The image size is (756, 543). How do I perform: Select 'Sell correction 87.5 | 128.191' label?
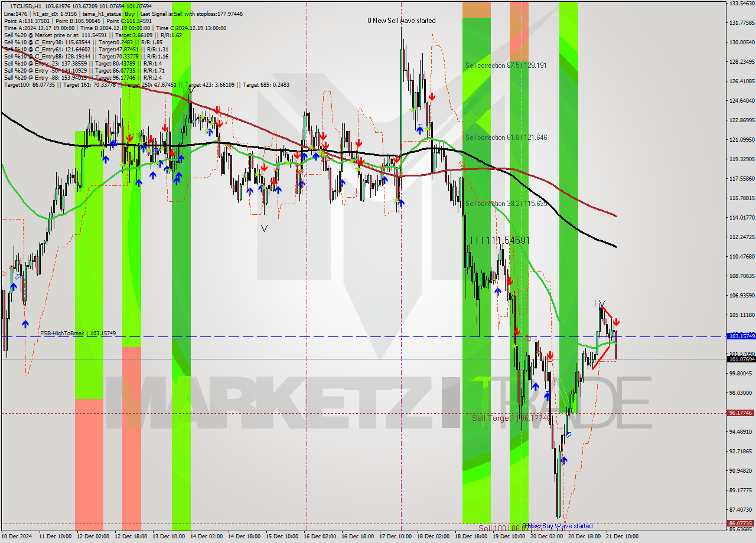[506, 66]
